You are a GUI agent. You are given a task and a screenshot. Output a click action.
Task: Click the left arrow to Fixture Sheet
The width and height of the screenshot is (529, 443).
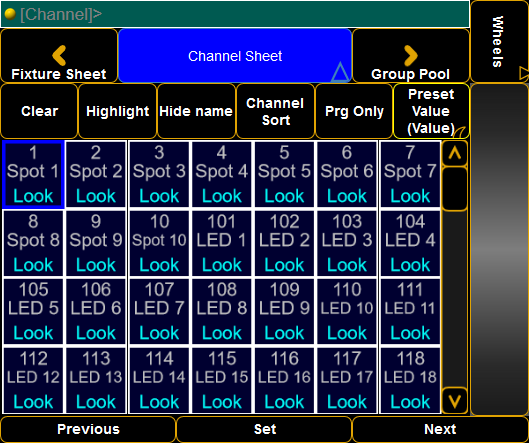click(x=59, y=56)
